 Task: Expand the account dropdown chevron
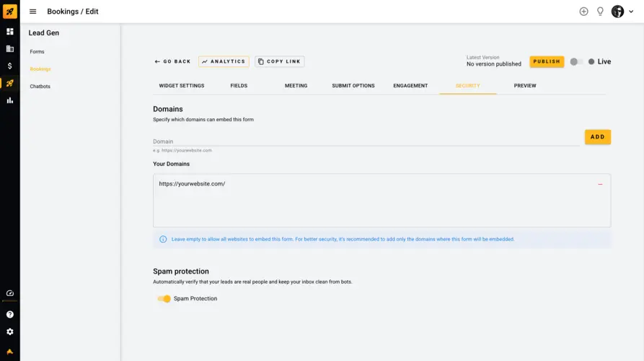[631, 12]
